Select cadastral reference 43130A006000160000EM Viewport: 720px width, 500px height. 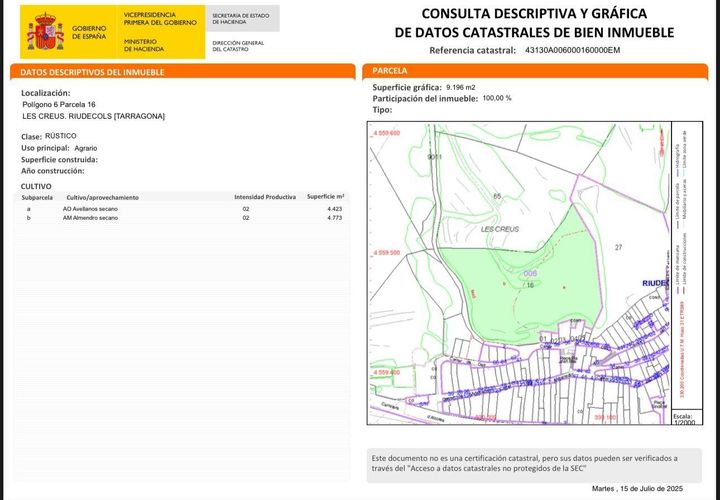tap(573, 50)
